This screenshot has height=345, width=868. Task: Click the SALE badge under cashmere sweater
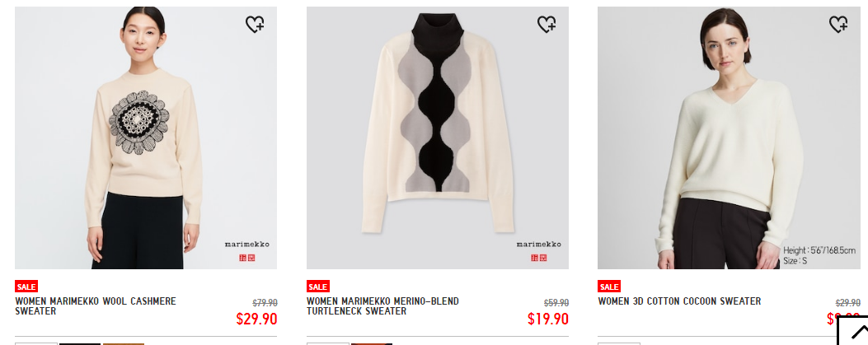click(26, 287)
